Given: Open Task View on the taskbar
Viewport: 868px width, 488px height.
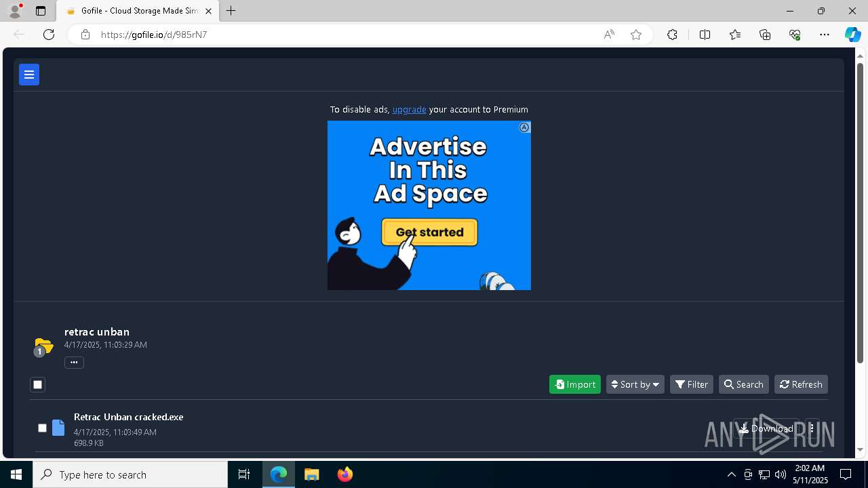Looking at the screenshot, I should point(244,474).
